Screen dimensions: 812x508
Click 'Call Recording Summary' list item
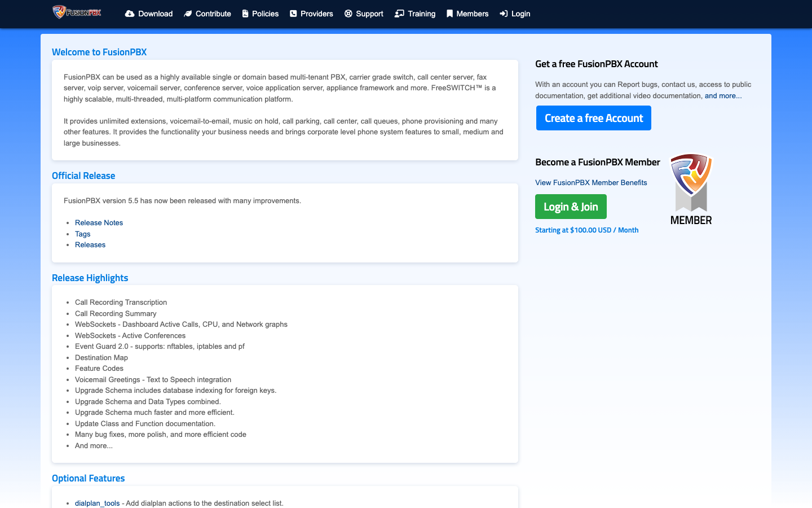coord(116,313)
